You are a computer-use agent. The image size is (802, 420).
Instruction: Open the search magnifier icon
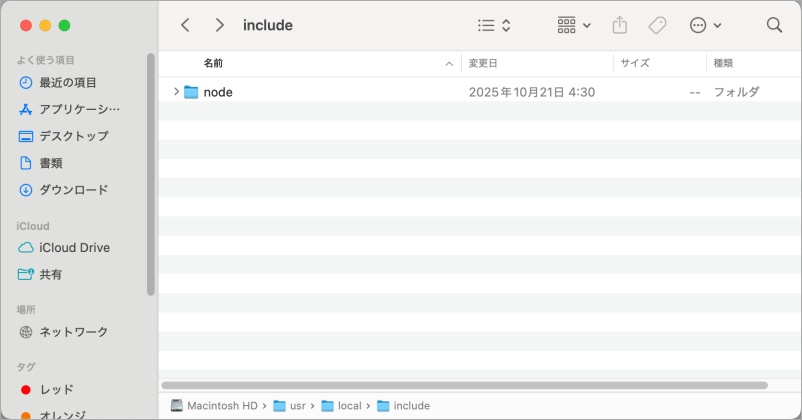point(774,25)
